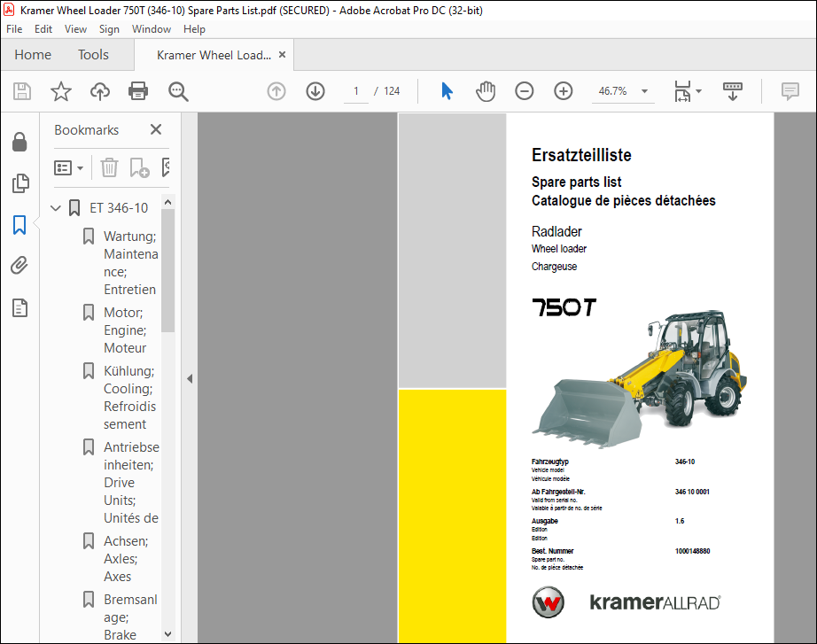Jump to Motor; Engine bookmark
Screen dimensions: 817x644
125,330
